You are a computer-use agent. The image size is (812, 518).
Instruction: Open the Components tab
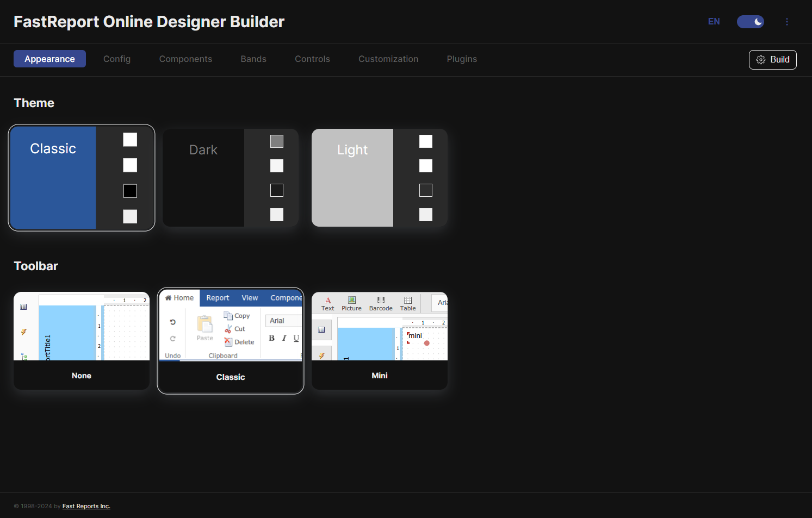click(185, 59)
